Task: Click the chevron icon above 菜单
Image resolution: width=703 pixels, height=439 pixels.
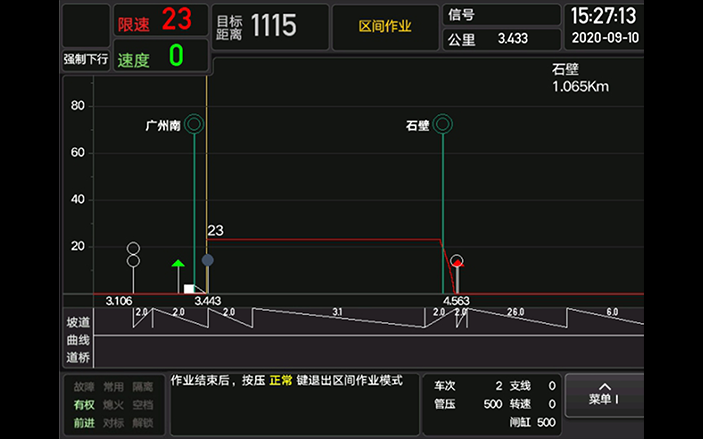Action: (x=604, y=385)
